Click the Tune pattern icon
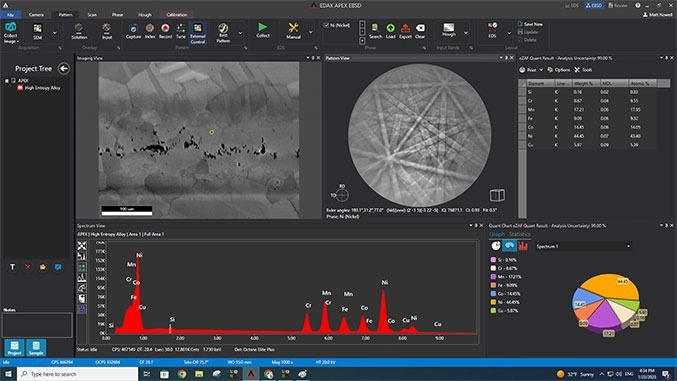This screenshot has height=381, width=677. (181, 29)
